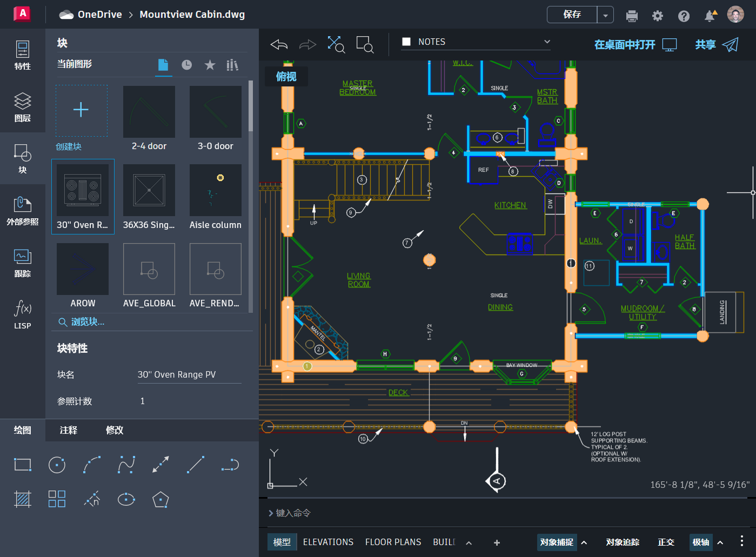The height and width of the screenshot is (557, 756).
Task: Show recent blocks clock tab
Action: tap(186, 65)
